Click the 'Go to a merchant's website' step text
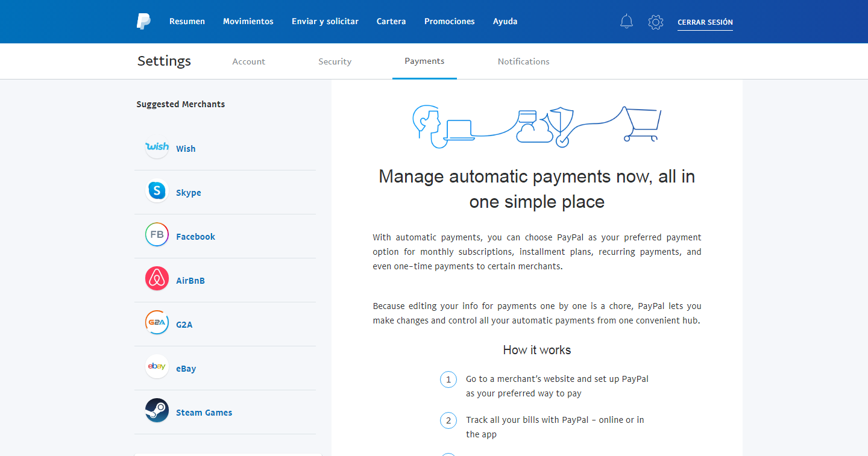This screenshot has width=868, height=456. point(557,386)
